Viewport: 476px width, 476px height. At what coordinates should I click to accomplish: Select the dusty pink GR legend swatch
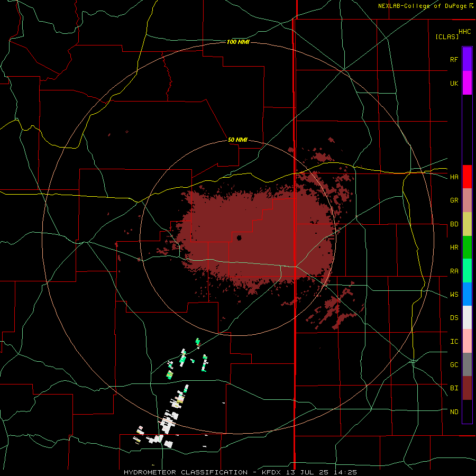(x=467, y=200)
